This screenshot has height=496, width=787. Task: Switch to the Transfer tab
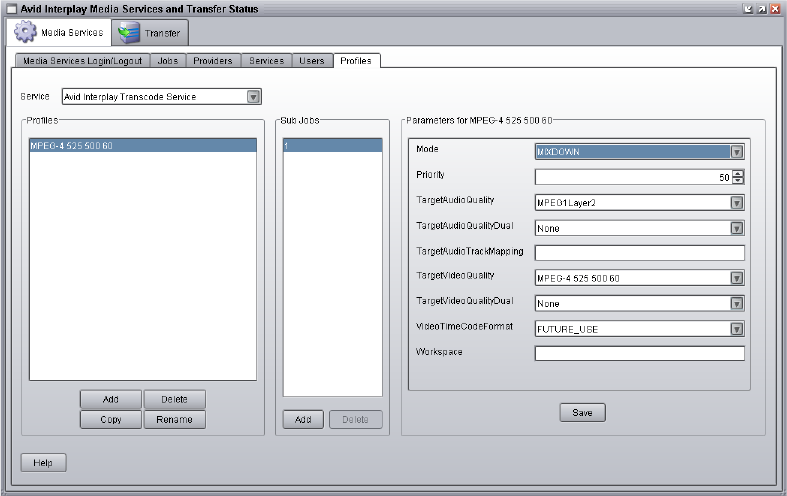click(150, 33)
